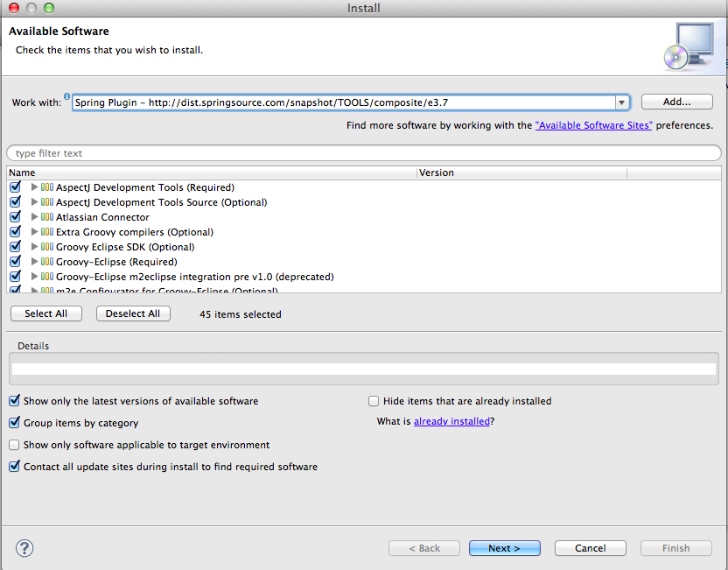Image resolution: width=728 pixels, height=570 pixels.
Task: Uncheck Groovy-Eclipse m2eclipse integration (deprecated)
Action: [16, 276]
